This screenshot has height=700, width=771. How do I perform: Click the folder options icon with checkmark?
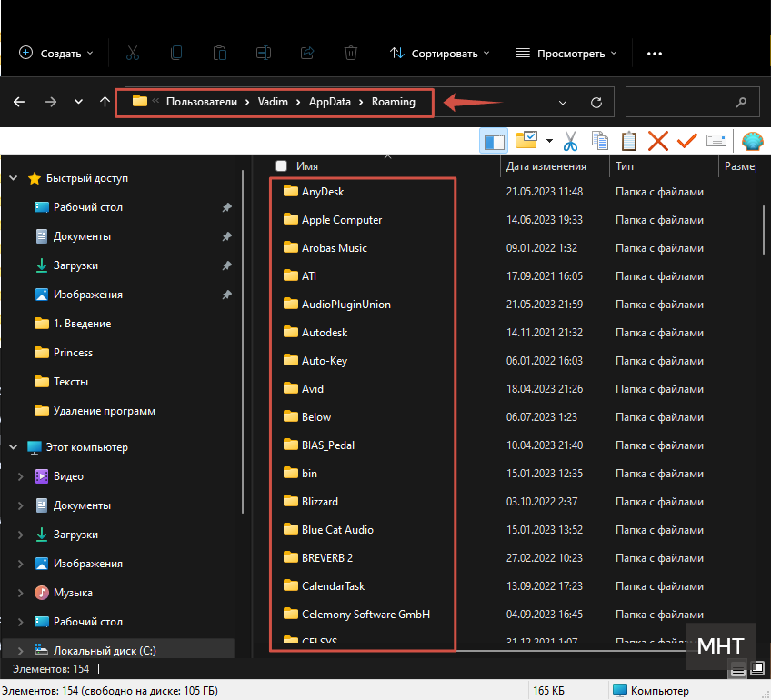(x=526, y=140)
